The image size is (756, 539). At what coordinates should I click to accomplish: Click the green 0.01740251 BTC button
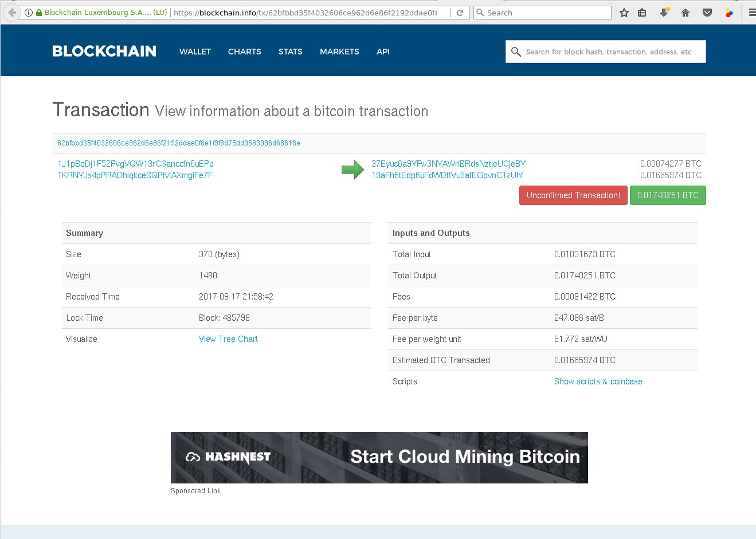[x=668, y=195]
